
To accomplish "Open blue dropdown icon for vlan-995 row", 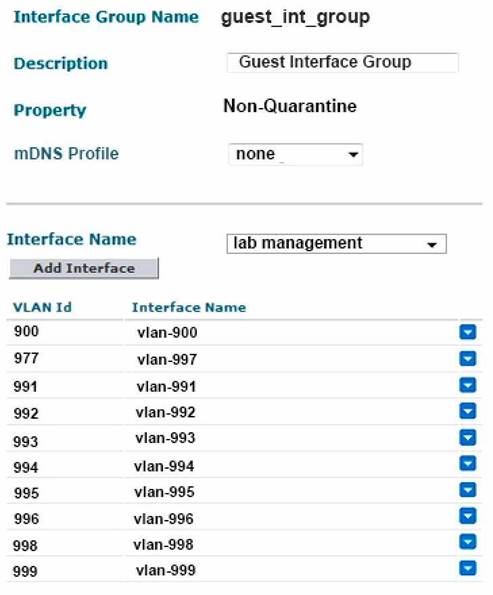I will point(468,490).
